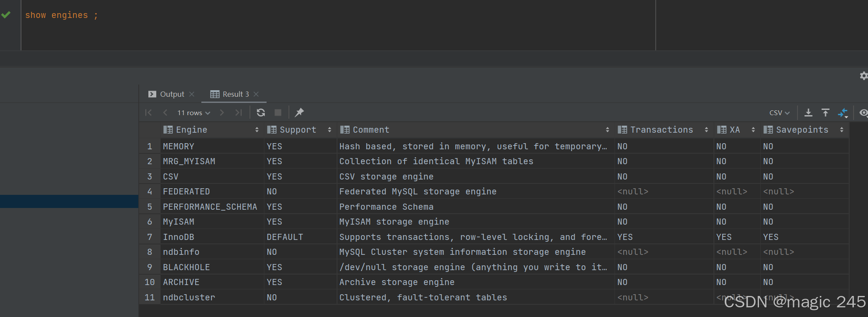
Task: Go to the next page arrow
Action: tap(222, 113)
